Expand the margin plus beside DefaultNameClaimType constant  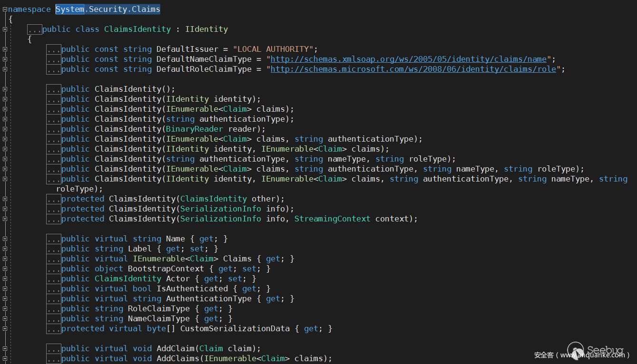(x=4, y=59)
